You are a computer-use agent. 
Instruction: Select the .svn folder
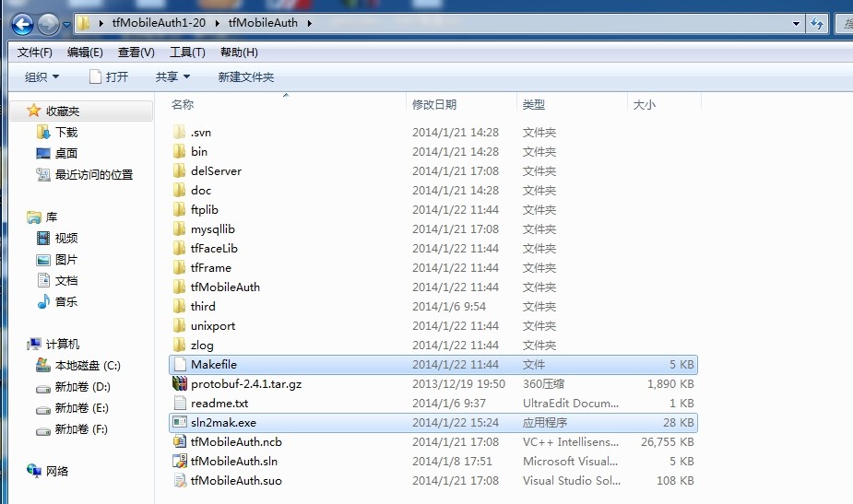pos(192,132)
